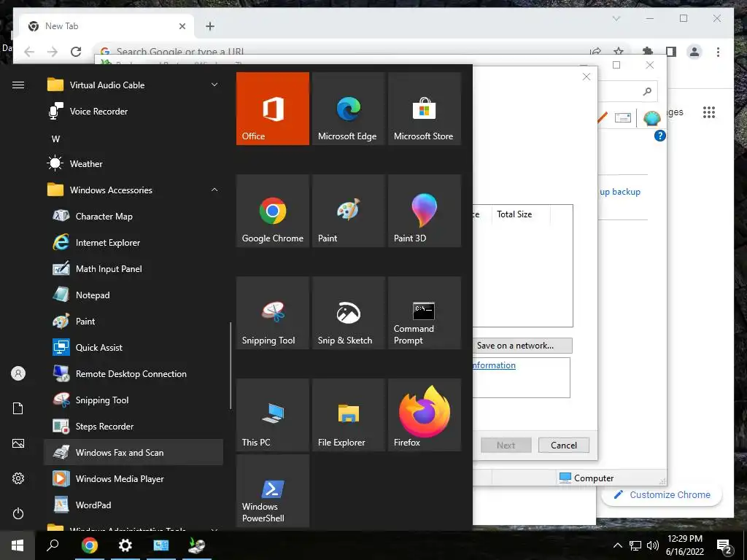Open Remote Desktop Connection

133,374
